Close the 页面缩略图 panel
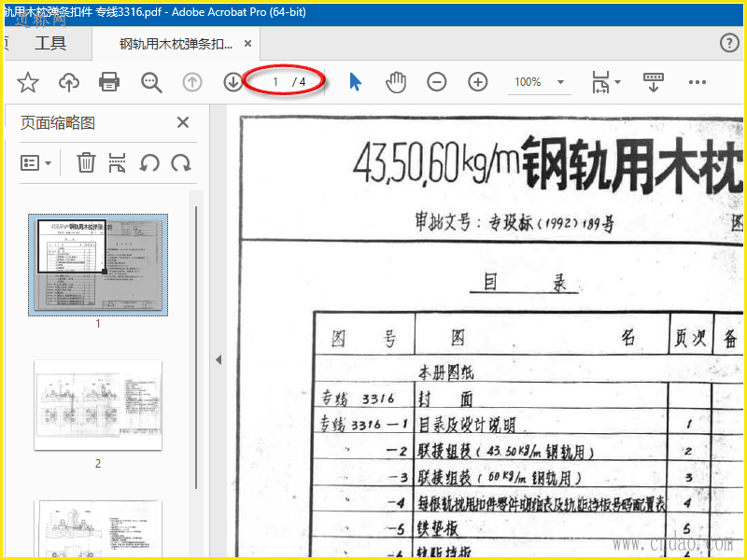Viewport: 747px width, 560px height. tap(183, 123)
